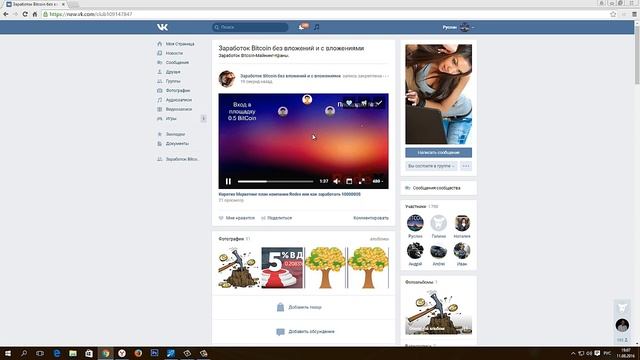Seek using the video progress bar

coord(276,181)
